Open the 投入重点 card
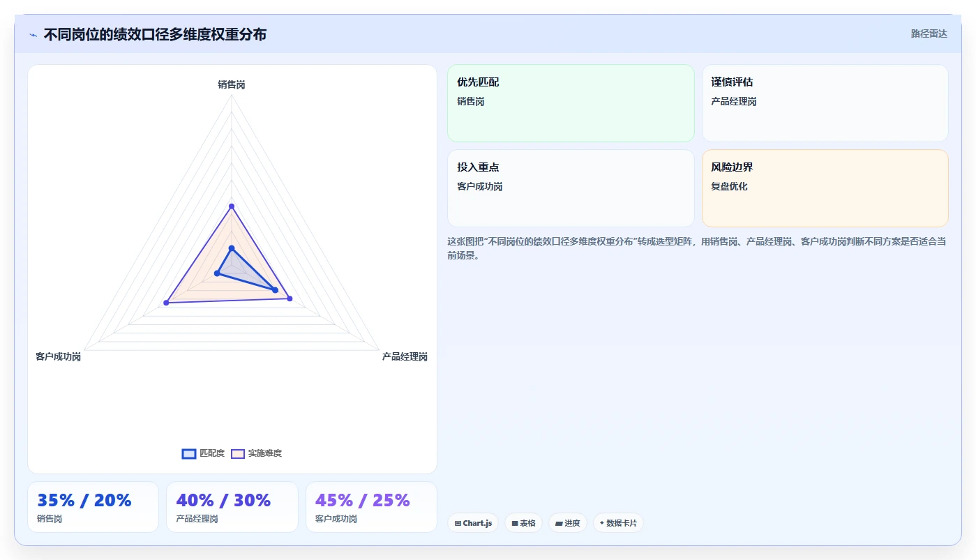The height and width of the screenshot is (560, 976). pyautogui.click(x=571, y=188)
